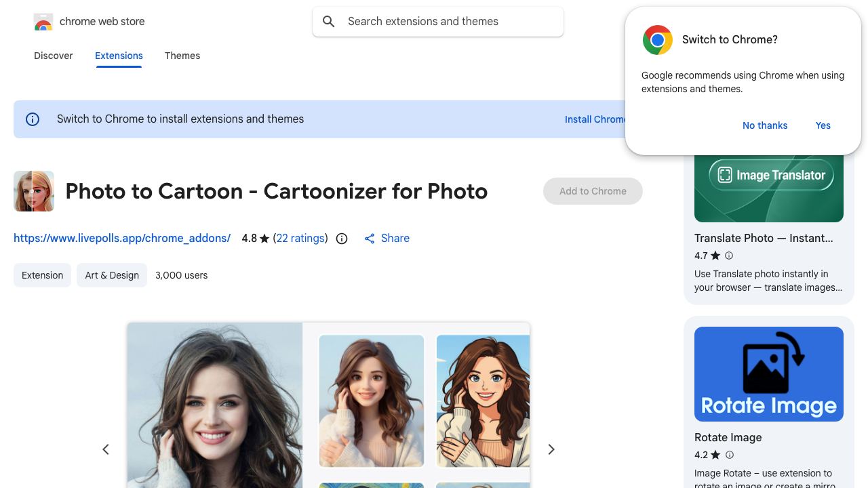Image resolution: width=868 pixels, height=488 pixels.
Task: Click the large smiling woman photo screenshot
Action: coord(214,405)
